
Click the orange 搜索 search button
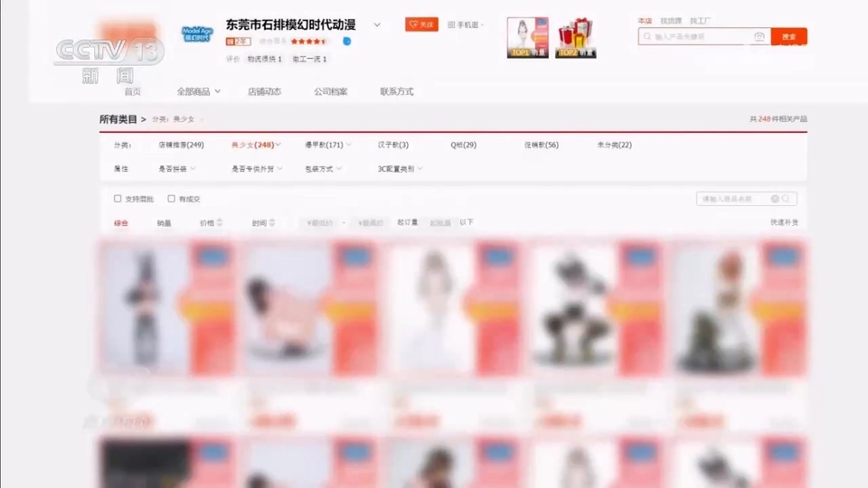[788, 37]
